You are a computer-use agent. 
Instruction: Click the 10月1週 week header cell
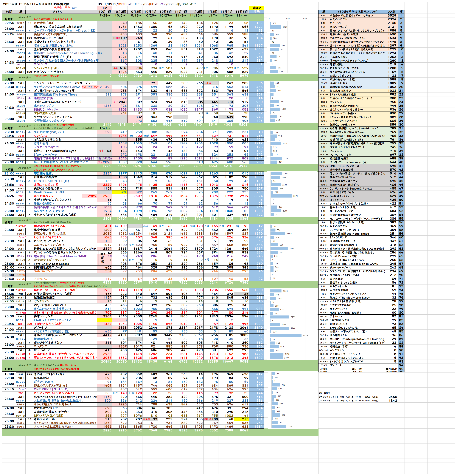coord(105,12)
